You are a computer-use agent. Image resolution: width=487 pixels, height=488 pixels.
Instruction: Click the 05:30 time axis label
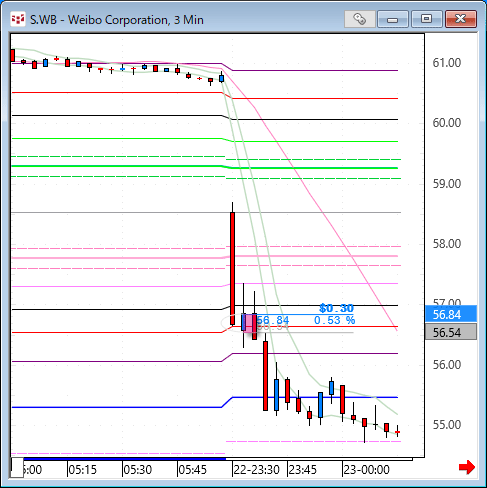pos(138,470)
